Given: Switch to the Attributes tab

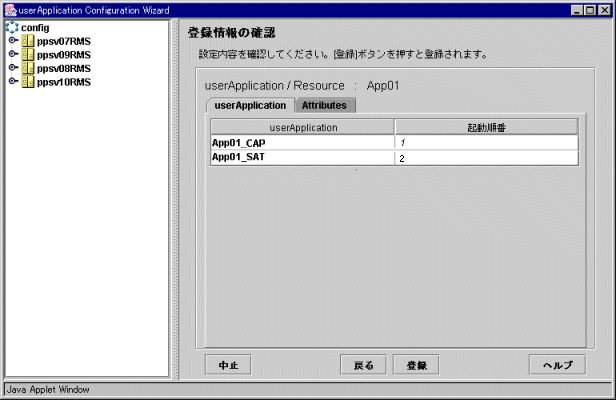Looking at the screenshot, I should (324, 105).
